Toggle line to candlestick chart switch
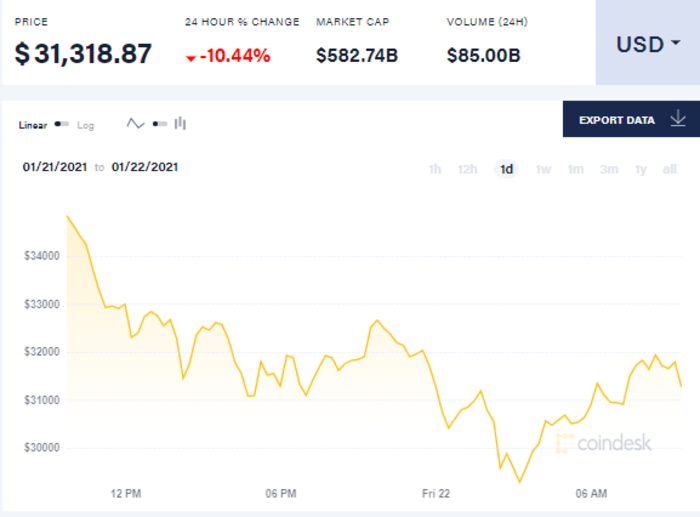This screenshot has height=517, width=700. (x=159, y=125)
